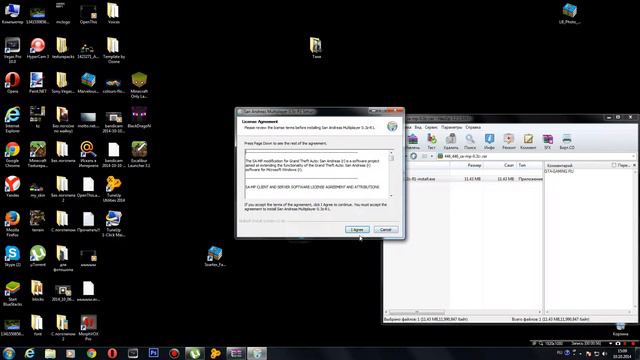
Task: Select the Skype desktop shortcut
Action: pyautogui.click(x=12, y=256)
